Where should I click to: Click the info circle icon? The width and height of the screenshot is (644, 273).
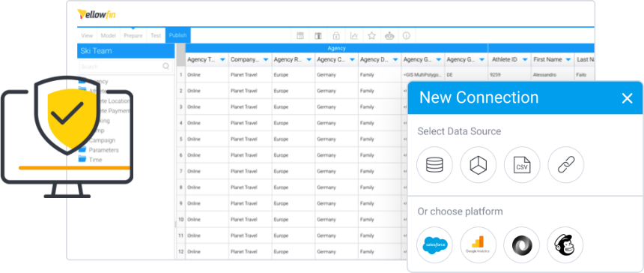point(407,36)
